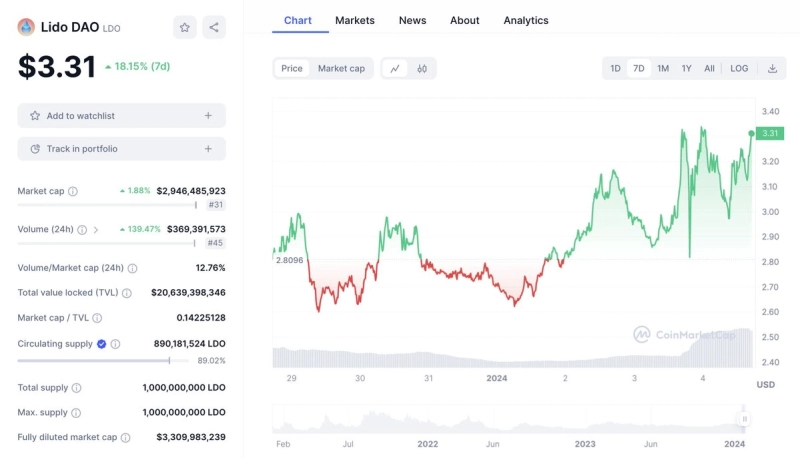Screen dimensions: 800x458
Task: Click info icon beside Total supply
Action: (x=77, y=387)
